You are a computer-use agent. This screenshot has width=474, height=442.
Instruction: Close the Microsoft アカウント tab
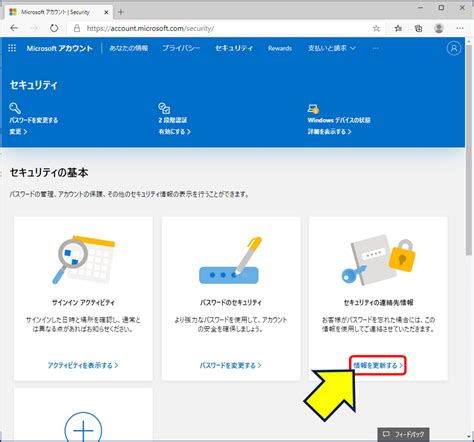point(106,12)
